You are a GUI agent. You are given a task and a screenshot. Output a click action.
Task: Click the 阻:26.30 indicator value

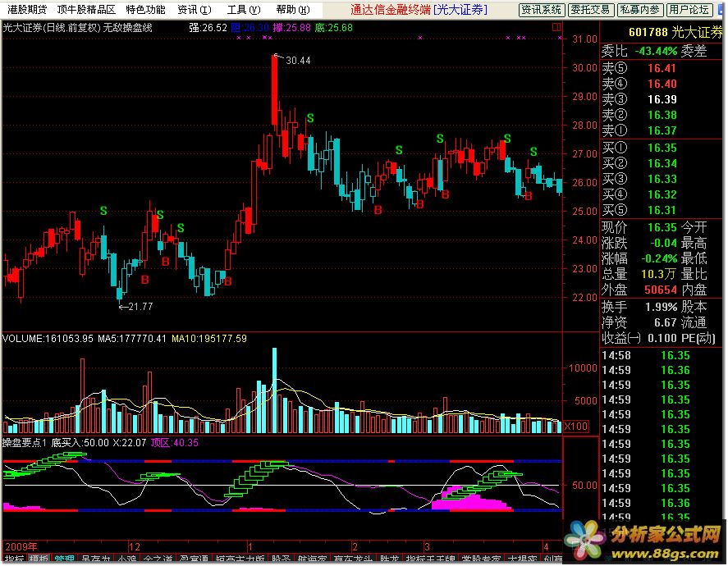(x=250, y=28)
